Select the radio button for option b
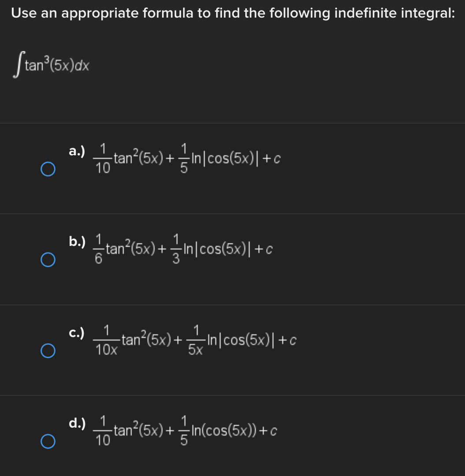 pos(48,260)
